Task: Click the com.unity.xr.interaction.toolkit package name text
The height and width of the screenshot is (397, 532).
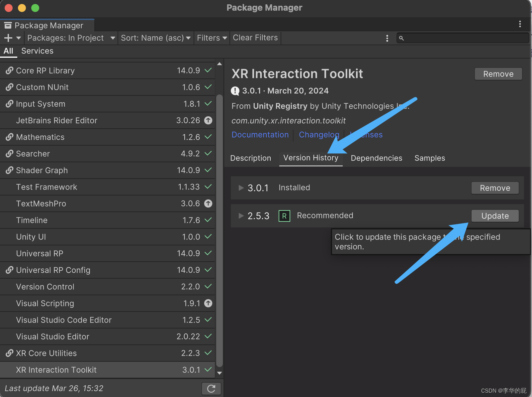Action: coord(289,120)
